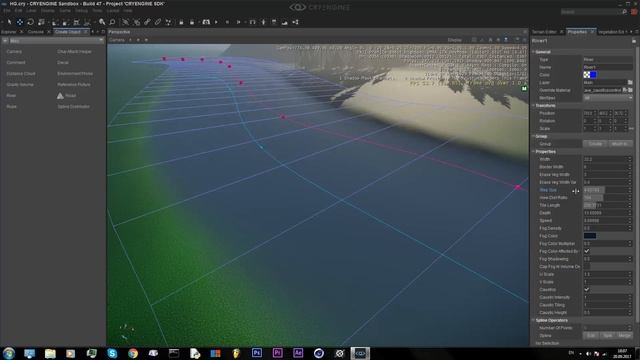Click the pick-material icon beside Override Material

pos(625,90)
